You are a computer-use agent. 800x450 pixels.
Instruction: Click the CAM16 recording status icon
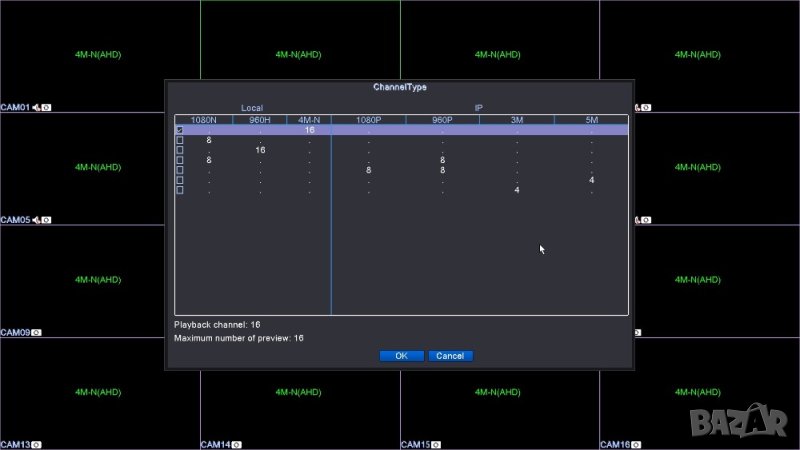coord(637,444)
